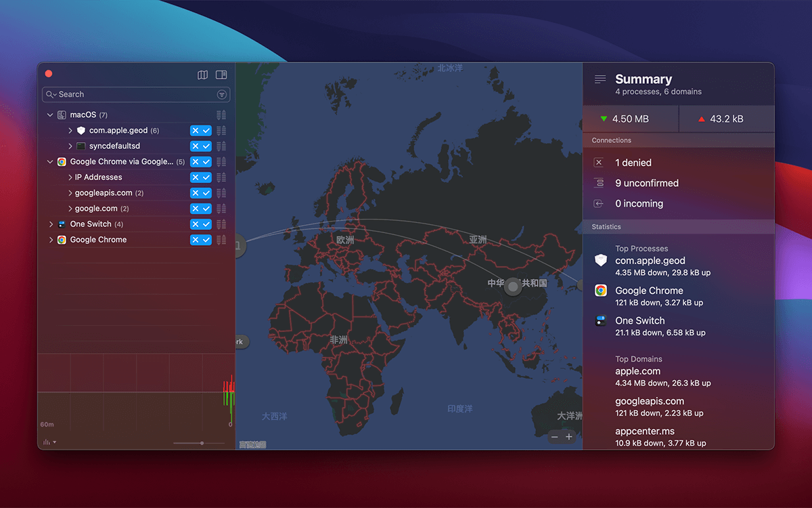Deny connections for IP Addresses
This screenshot has height=508, width=812.
(x=196, y=177)
